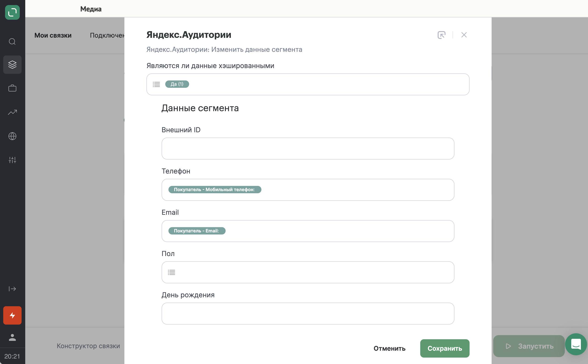Click into the Email field
Viewport: 588px width, 364px height.
pyautogui.click(x=308, y=231)
